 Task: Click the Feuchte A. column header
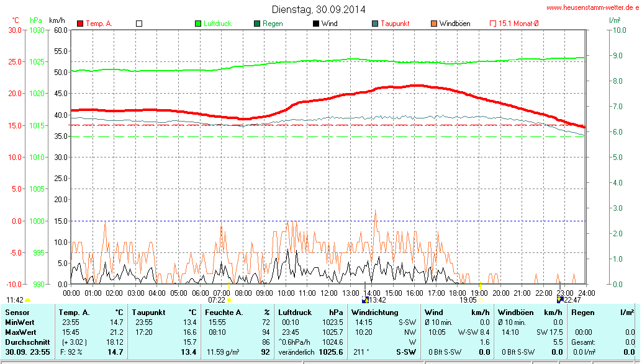224,313
